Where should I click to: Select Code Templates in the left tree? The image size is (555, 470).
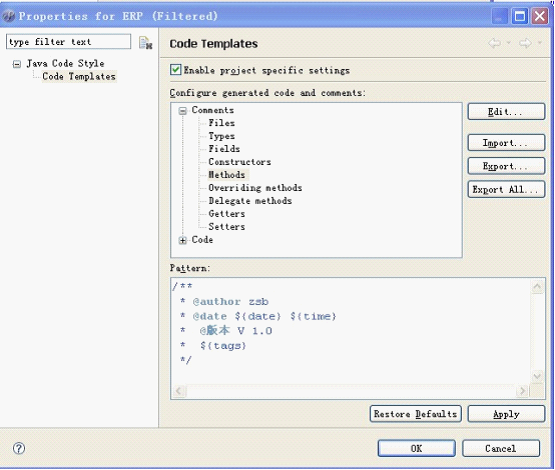[x=79, y=76]
